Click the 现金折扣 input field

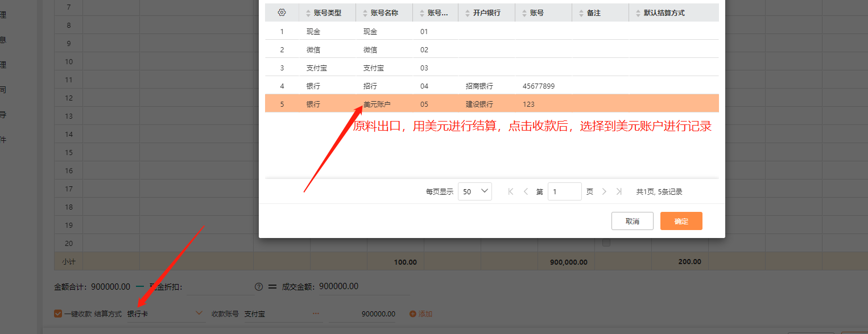220,287
